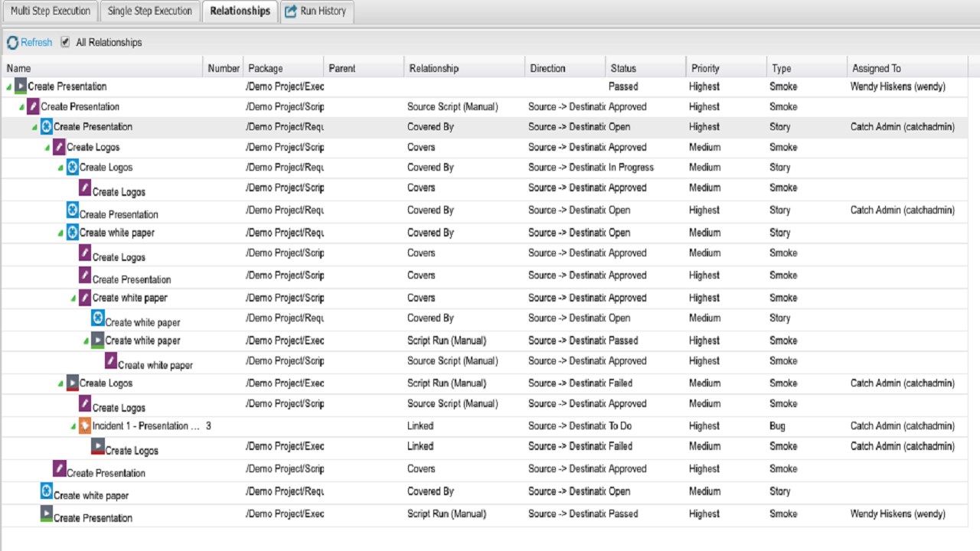Click the Run History tab icon
The image size is (980, 551).
(x=291, y=11)
